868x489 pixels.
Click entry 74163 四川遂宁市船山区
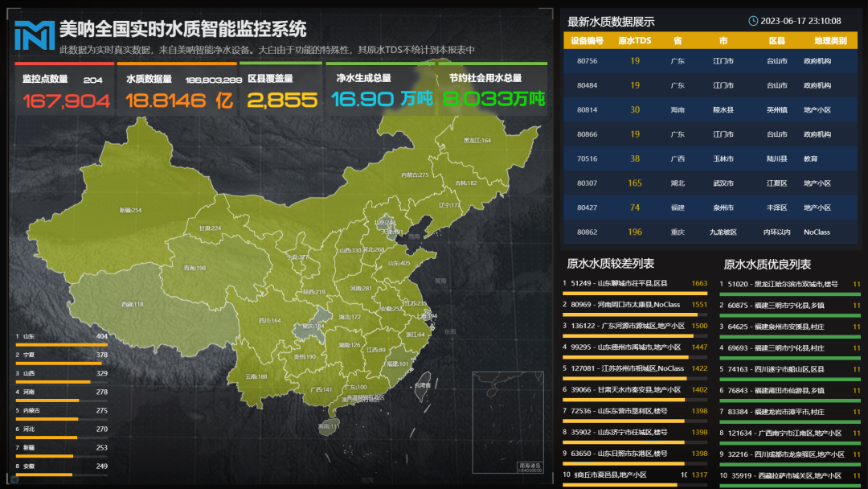pos(790,372)
